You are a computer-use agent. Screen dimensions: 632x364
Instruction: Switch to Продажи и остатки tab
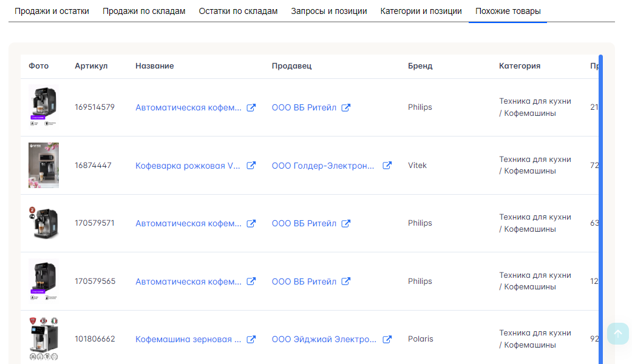point(52,12)
